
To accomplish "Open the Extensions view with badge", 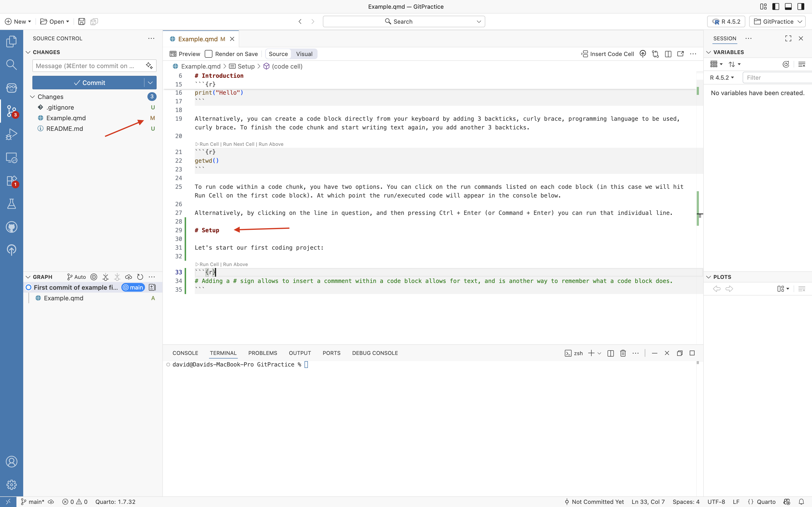I will point(11,181).
